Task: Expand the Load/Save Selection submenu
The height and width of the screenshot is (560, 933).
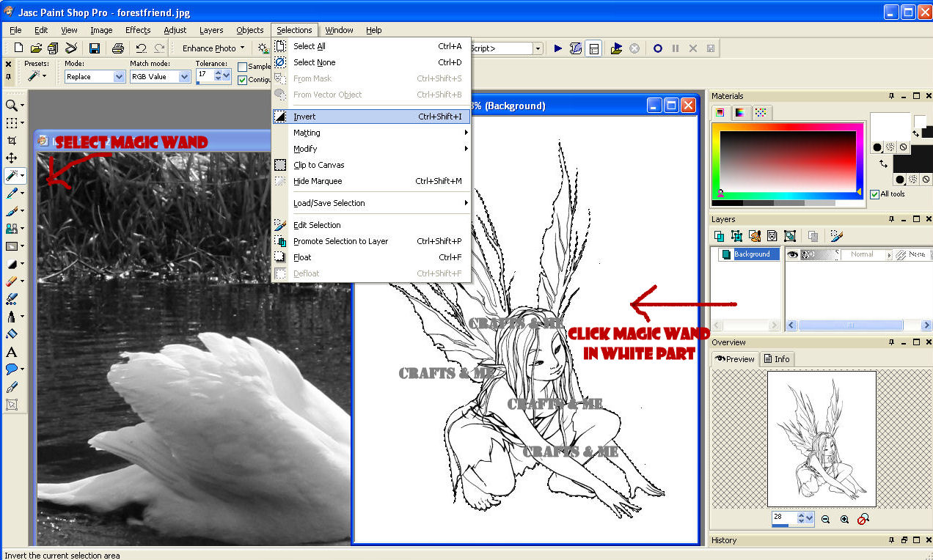Action: pyautogui.click(x=371, y=203)
